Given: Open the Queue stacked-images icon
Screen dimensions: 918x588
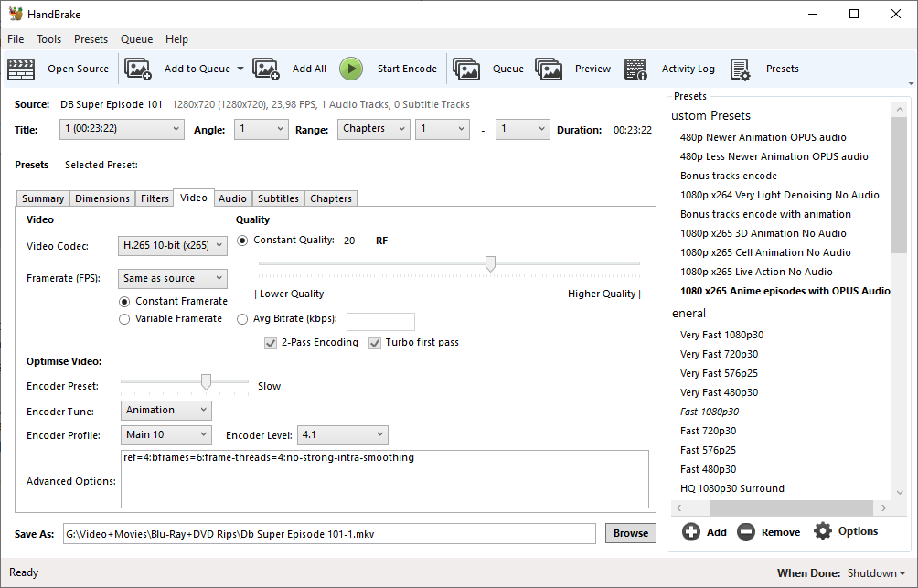Looking at the screenshot, I should (x=466, y=69).
